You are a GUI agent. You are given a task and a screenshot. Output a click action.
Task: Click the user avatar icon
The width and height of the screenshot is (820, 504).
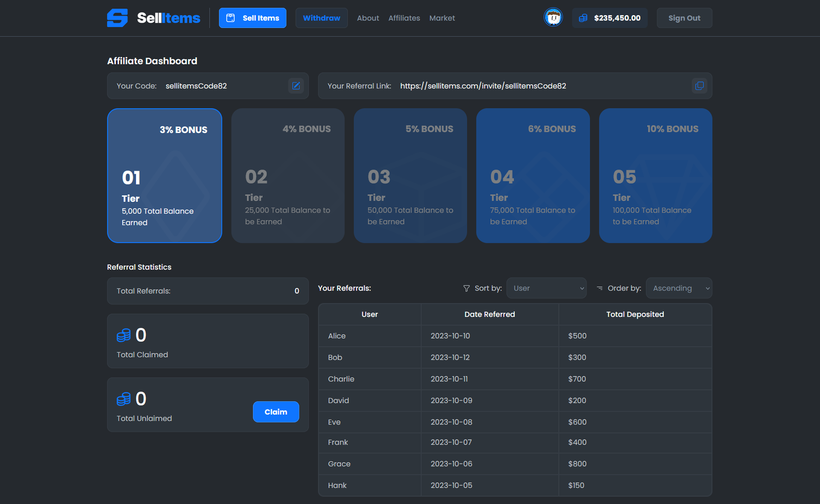click(x=553, y=18)
